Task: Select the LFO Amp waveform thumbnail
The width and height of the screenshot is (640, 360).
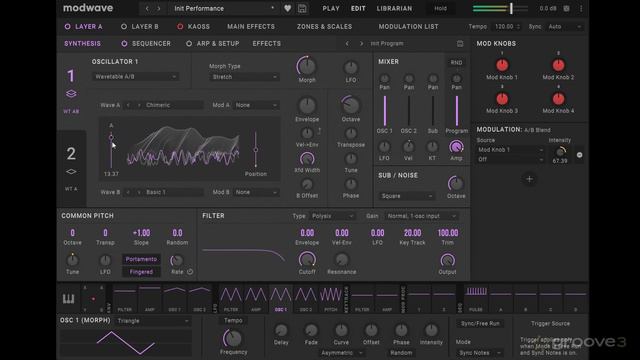Action: pyautogui.click(x=256, y=298)
